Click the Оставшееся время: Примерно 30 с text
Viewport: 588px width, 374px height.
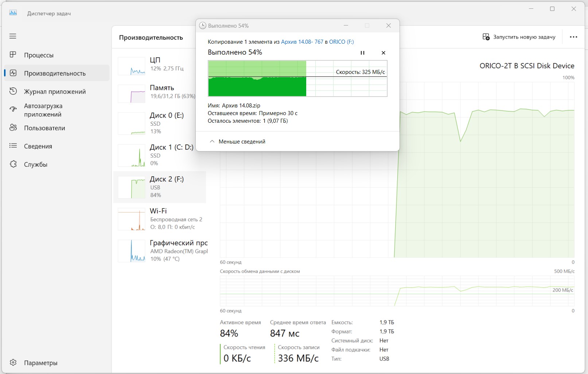click(253, 113)
